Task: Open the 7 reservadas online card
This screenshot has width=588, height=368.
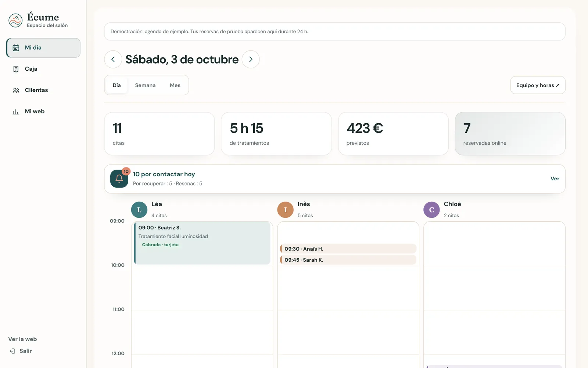Action: (x=510, y=134)
